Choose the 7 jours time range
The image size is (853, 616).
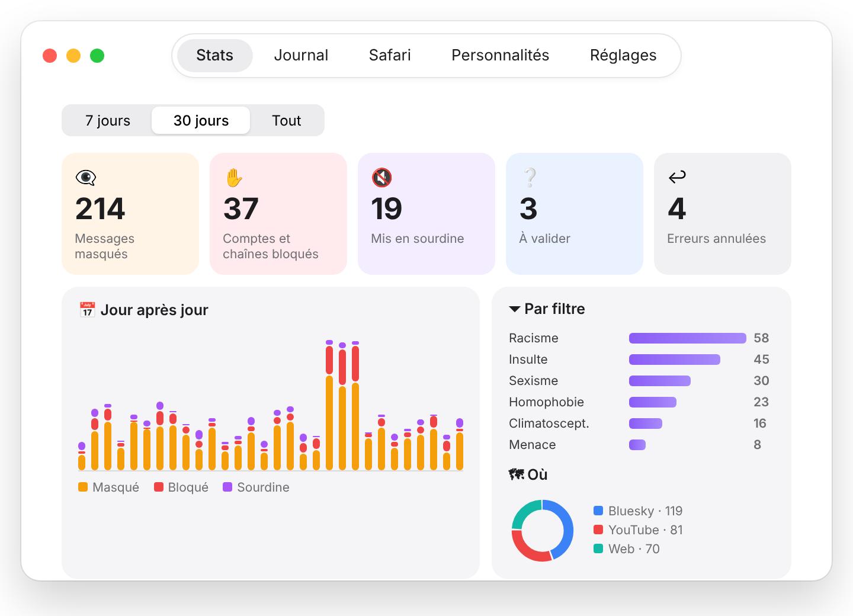click(108, 120)
